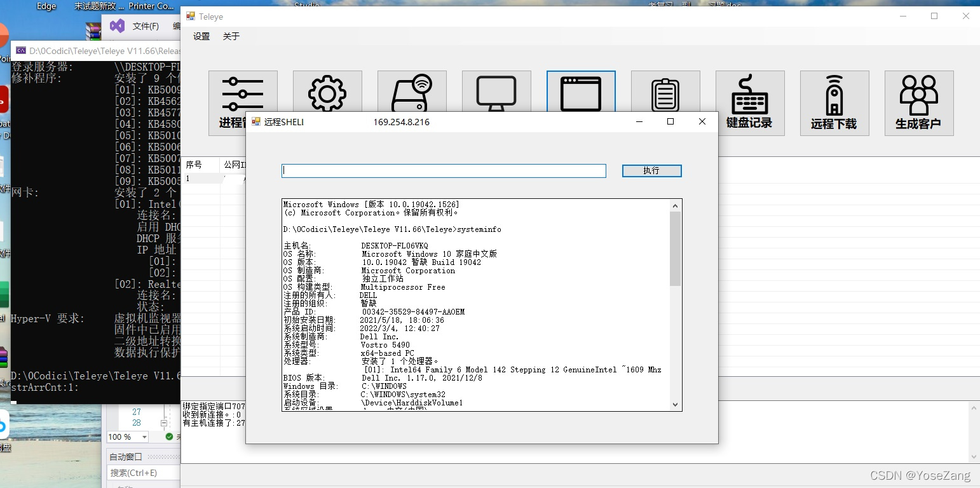Click the Printer Co... desktop shortcut label

click(151, 6)
